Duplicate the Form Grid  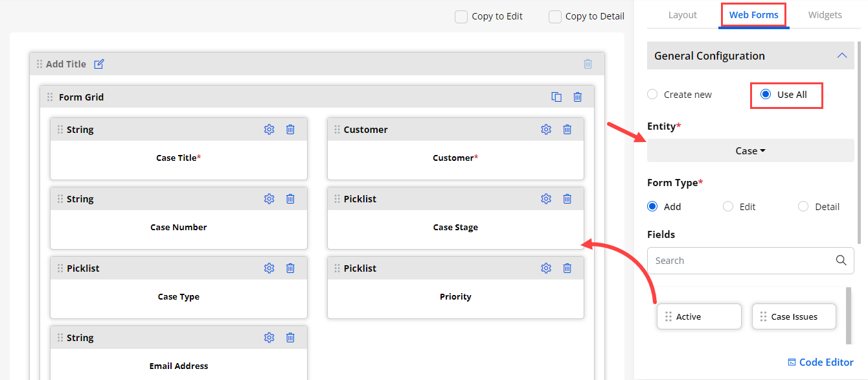tap(556, 97)
